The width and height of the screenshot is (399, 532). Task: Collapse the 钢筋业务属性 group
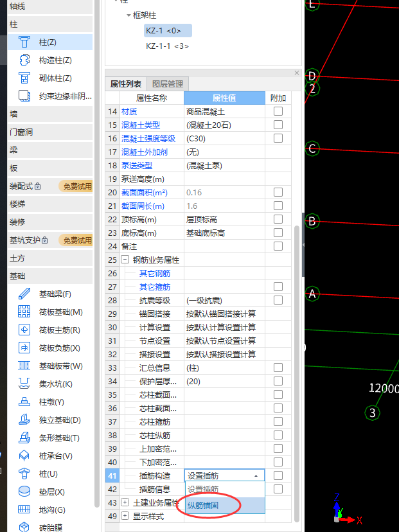click(x=125, y=260)
